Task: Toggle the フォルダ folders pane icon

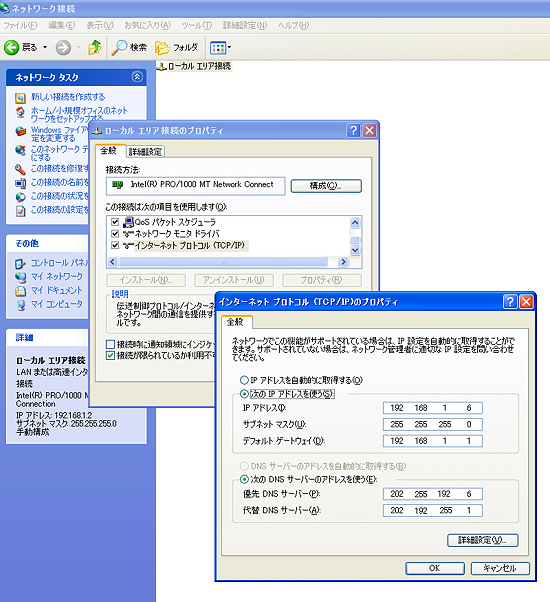Action: pyautogui.click(x=162, y=48)
